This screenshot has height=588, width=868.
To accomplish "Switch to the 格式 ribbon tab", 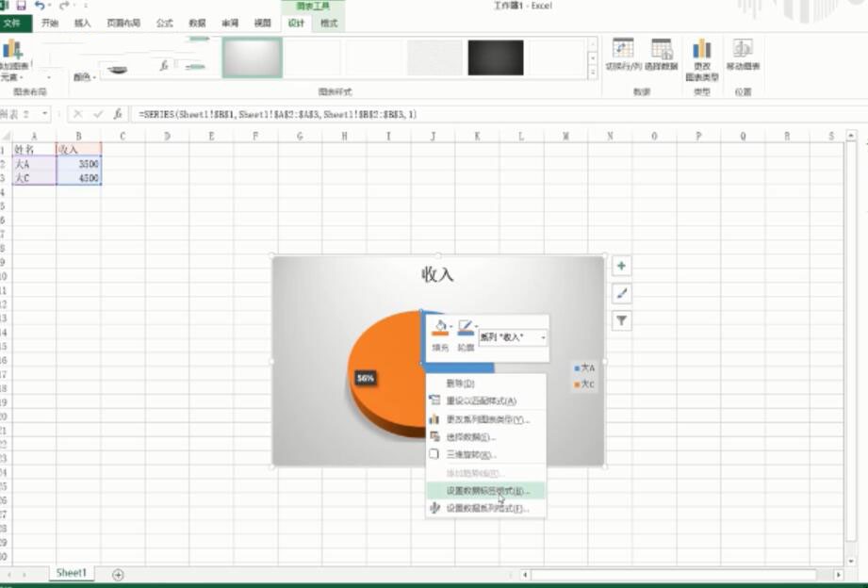I will [x=328, y=23].
